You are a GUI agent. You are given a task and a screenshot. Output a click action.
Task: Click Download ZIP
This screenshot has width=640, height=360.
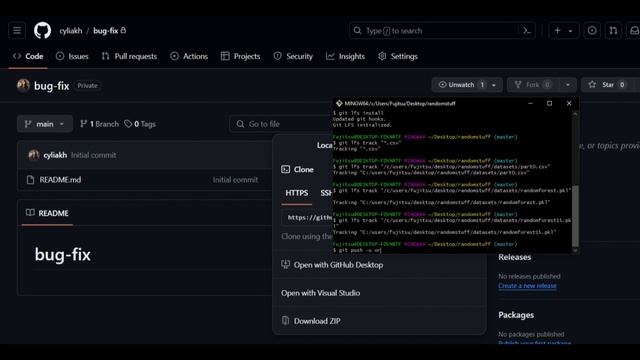tap(317, 321)
